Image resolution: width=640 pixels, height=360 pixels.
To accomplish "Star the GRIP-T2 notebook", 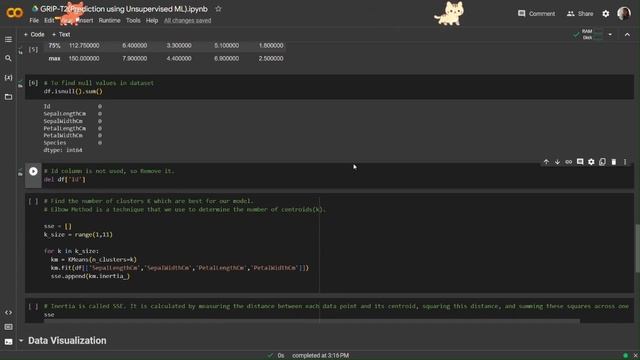I will click(218, 9).
